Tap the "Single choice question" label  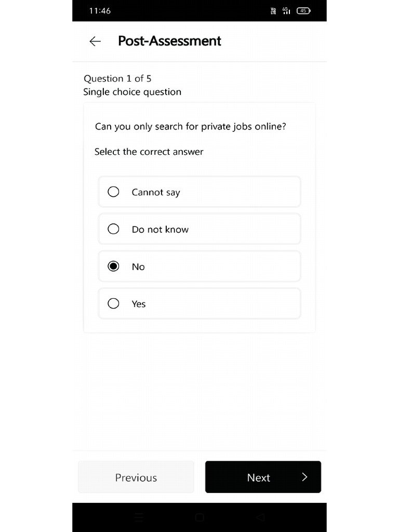click(132, 92)
